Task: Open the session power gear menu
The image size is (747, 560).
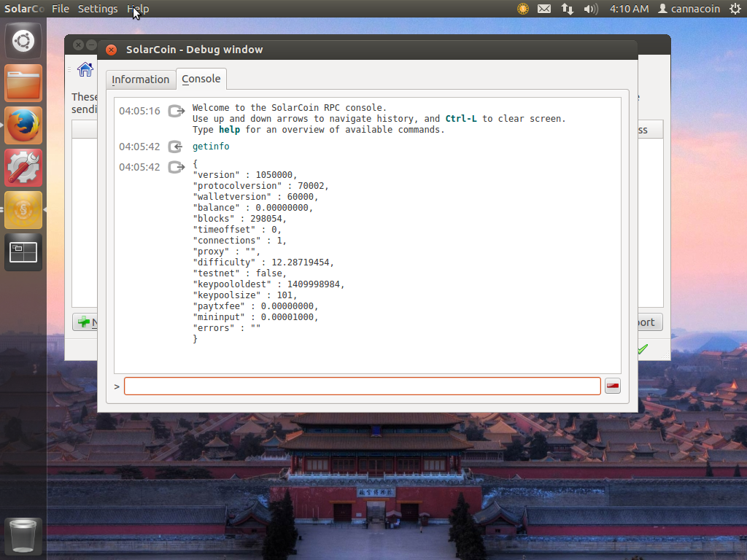Action: 735,9
